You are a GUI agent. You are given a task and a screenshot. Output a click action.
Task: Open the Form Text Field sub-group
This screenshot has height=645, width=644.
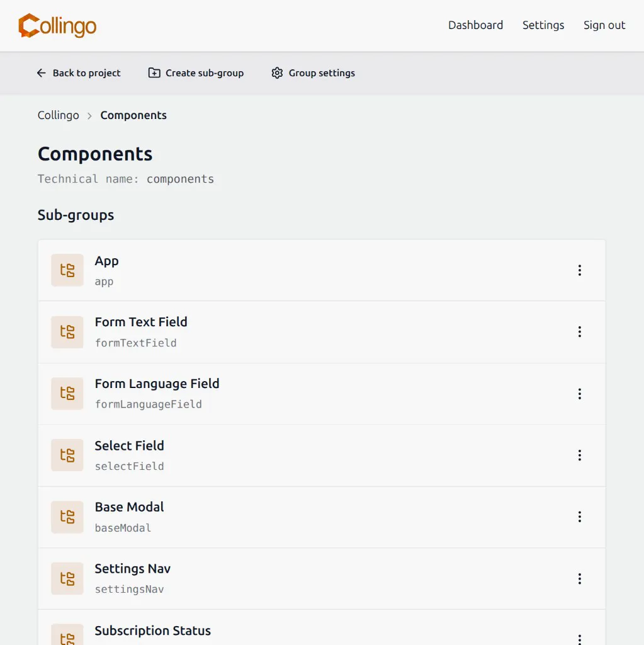click(322, 332)
